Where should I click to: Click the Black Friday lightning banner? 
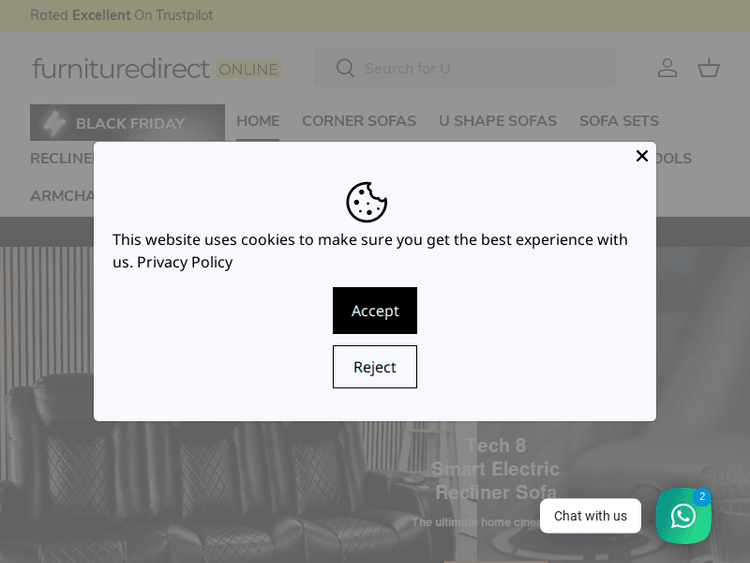click(127, 123)
